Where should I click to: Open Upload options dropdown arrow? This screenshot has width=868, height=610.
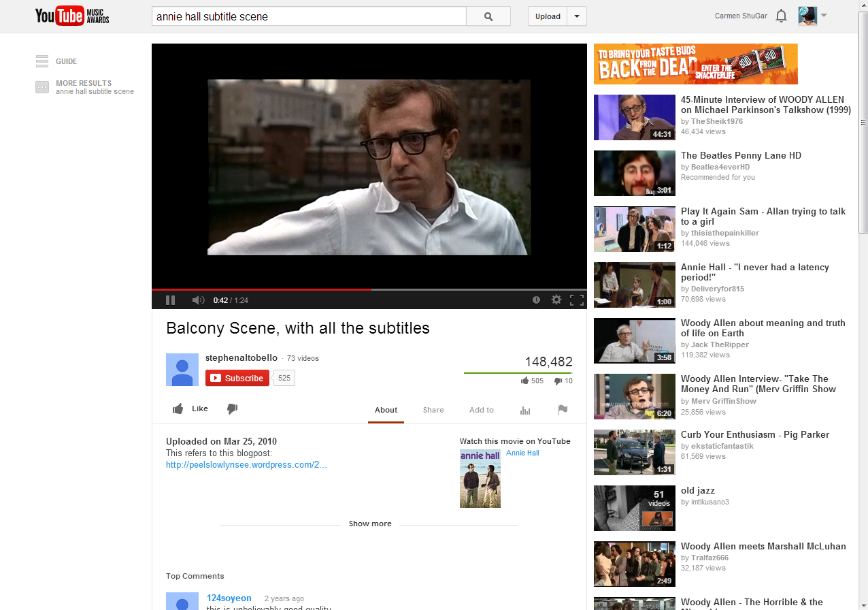(x=577, y=16)
